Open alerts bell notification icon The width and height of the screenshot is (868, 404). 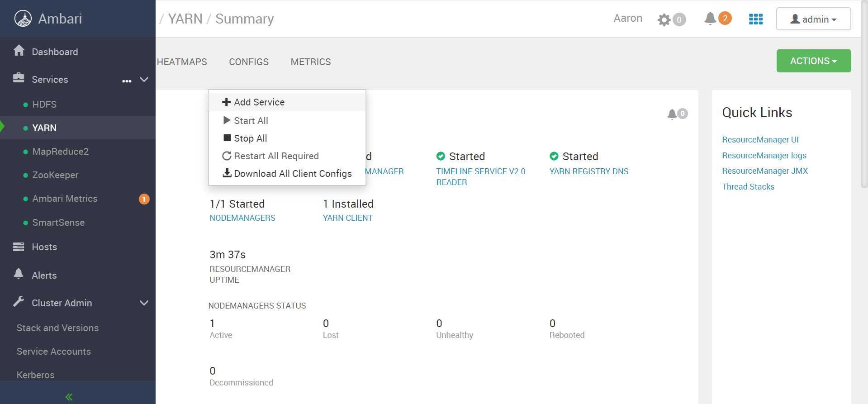[710, 19]
